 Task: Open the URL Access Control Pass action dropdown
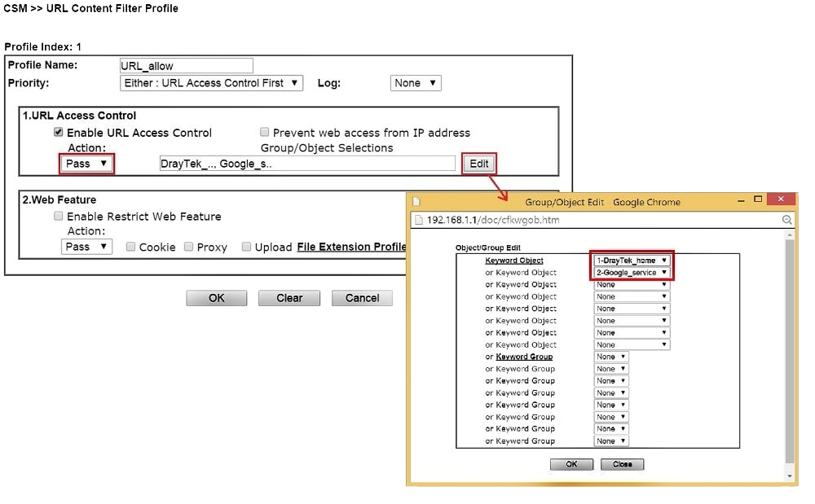tap(86, 164)
